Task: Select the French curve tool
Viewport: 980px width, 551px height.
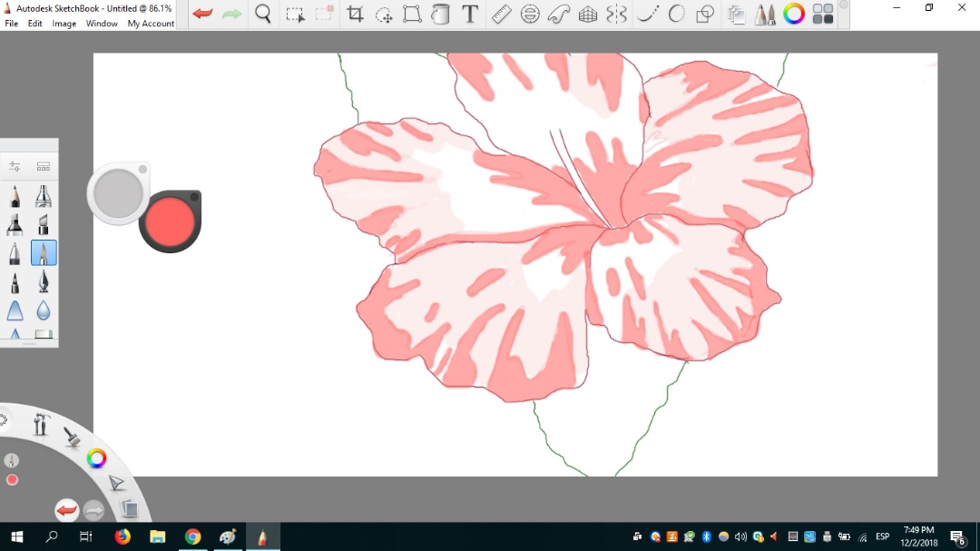Action: (x=559, y=15)
